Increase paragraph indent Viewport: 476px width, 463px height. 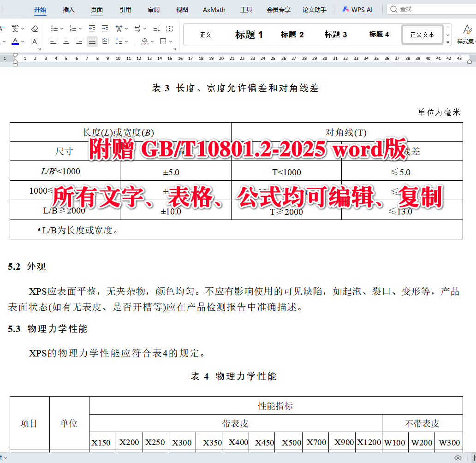coord(105,29)
